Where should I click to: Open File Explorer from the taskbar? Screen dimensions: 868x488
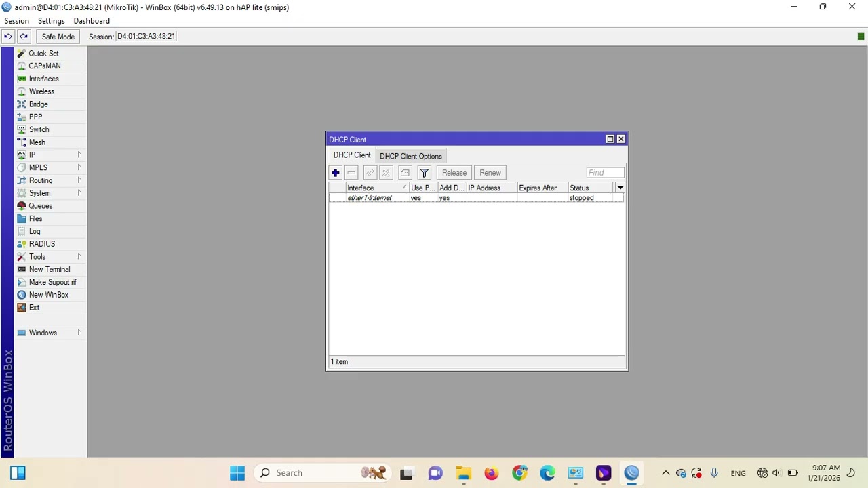pyautogui.click(x=463, y=473)
